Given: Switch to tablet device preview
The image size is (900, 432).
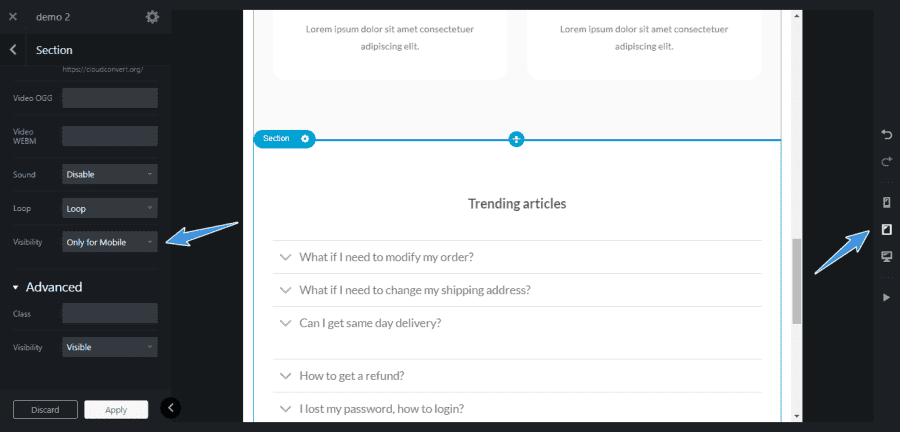Looking at the screenshot, I should [x=886, y=230].
